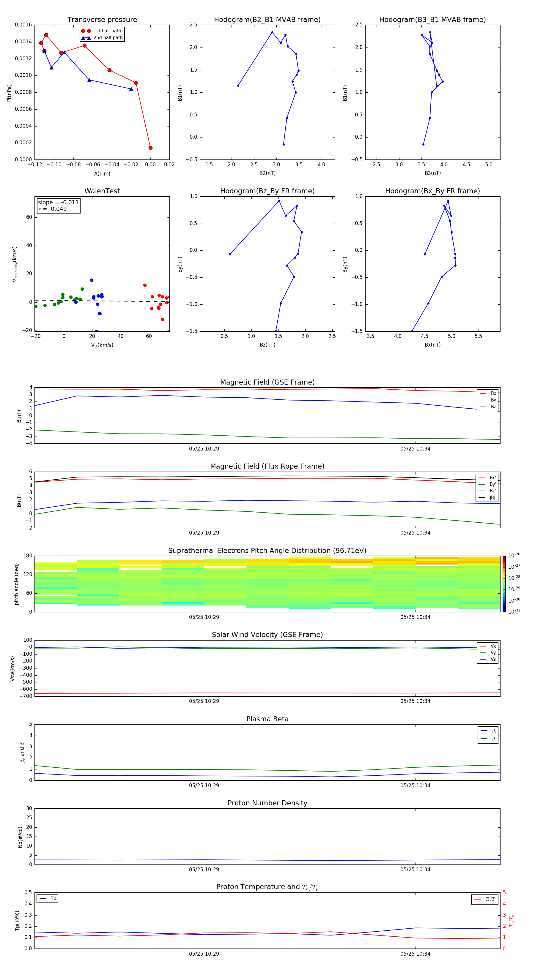Screen dimensions: 535x980
Task: Click the 'B3(nT)' x-axis label
Action: [x=432, y=173]
